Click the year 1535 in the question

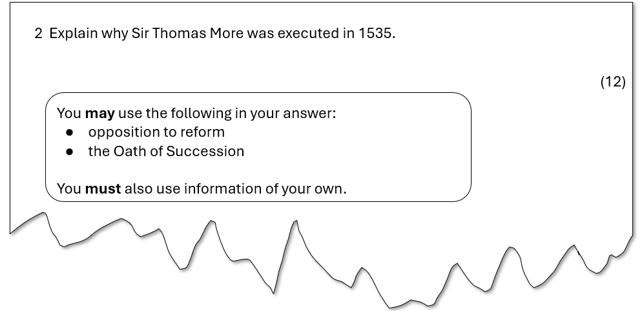375,34
